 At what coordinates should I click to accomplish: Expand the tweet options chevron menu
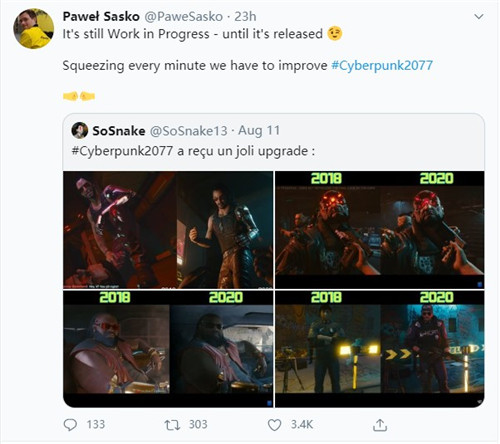pos(479,17)
